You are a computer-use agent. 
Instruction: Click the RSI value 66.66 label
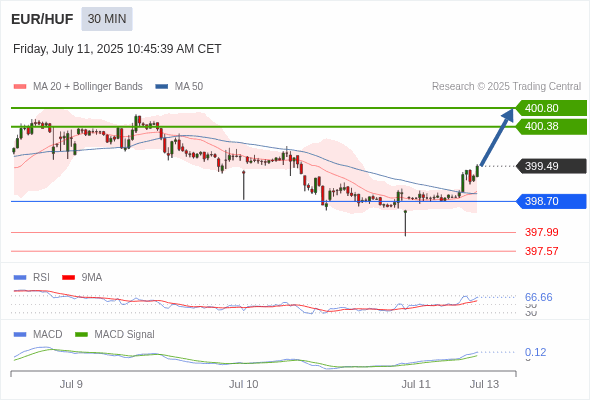tap(538, 297)
